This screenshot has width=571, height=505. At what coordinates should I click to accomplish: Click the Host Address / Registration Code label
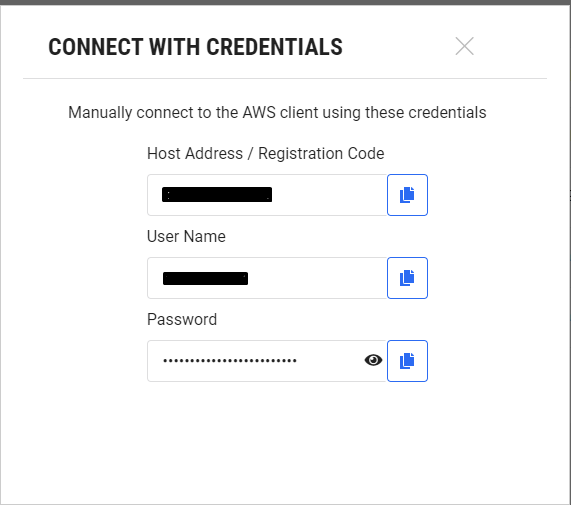[265, 154]
